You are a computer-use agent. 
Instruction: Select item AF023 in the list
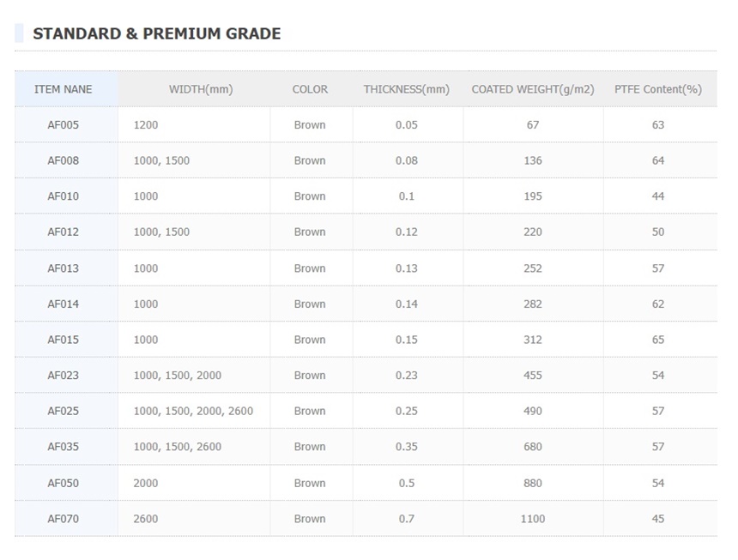63,376
